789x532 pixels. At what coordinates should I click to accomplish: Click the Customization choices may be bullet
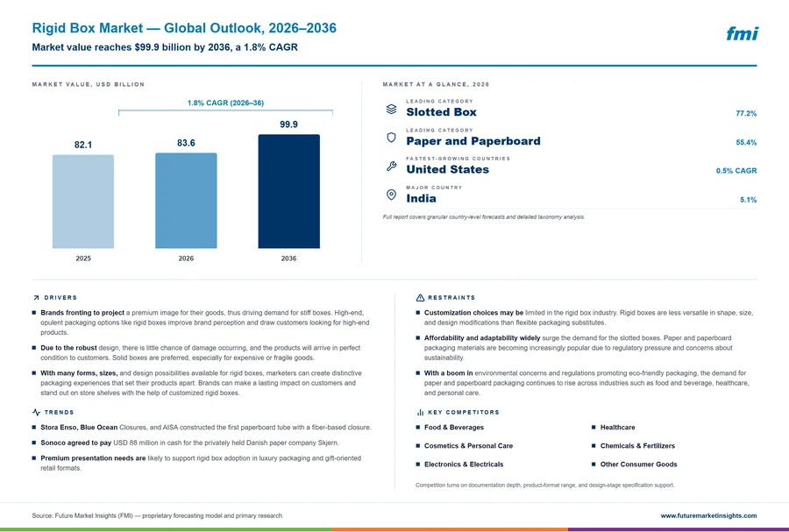click(585, 317)
